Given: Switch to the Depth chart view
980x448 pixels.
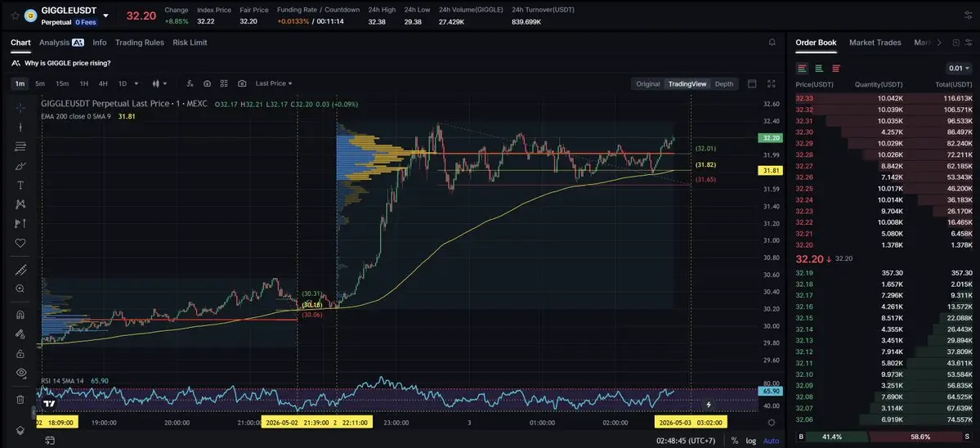Looking at the screenshot, I should pyautogui.click(x=723, y=83).
